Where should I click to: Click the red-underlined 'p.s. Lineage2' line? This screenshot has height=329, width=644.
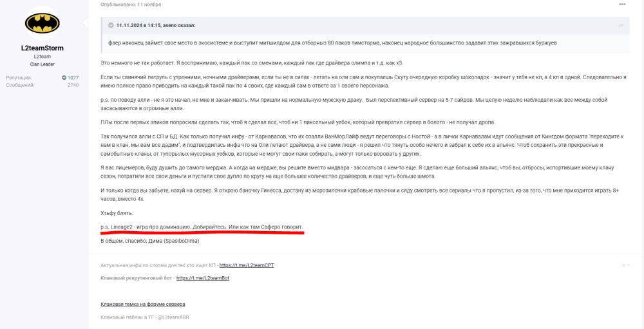tap(202, 227)
